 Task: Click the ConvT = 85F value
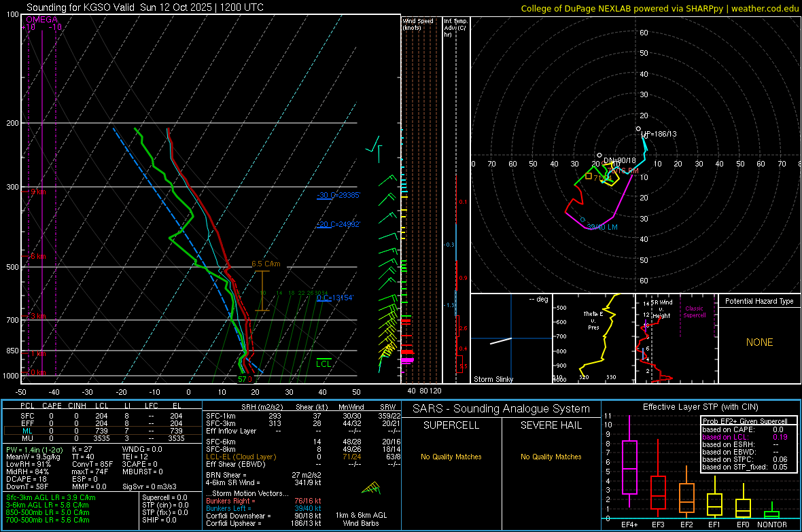click(x=92, y=464)
